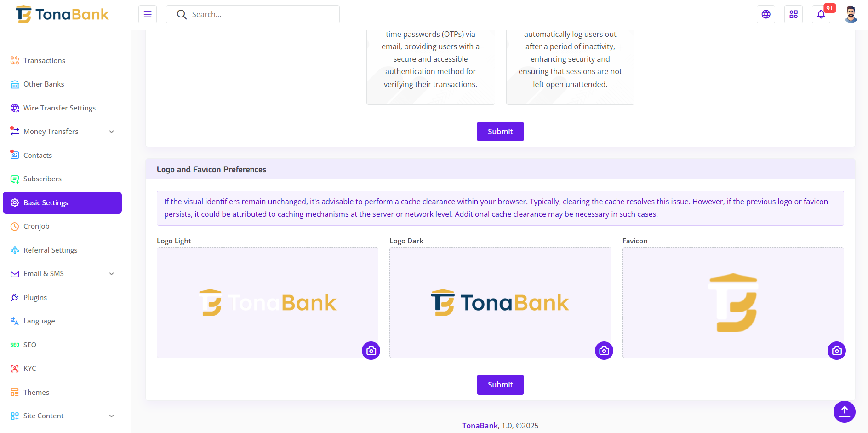Expand the Money Transfers submenu
Image resolution: width=868 pixels, height=433 pixels.
coord(111,132)
